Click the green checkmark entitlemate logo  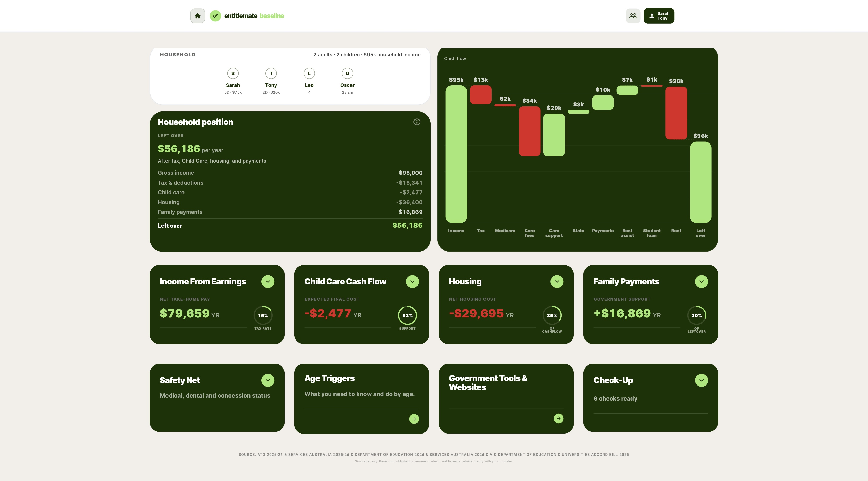[215, 16]
